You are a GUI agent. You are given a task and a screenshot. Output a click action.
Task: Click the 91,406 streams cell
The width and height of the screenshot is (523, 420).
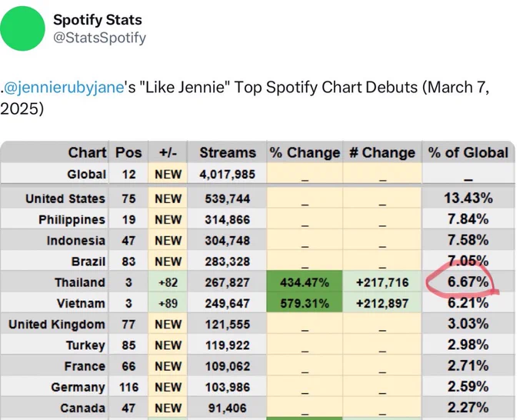[x=227, y=408]
